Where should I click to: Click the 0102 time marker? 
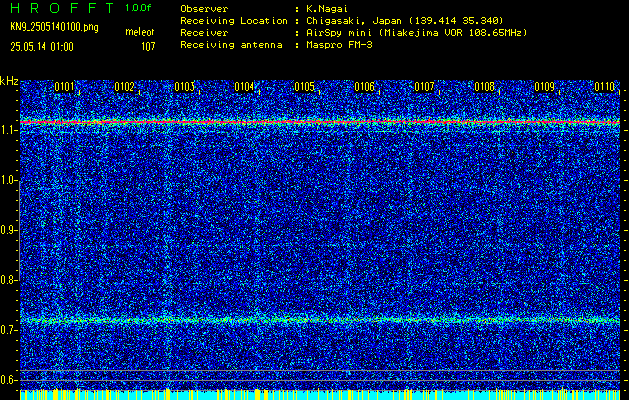click(124, 87)
